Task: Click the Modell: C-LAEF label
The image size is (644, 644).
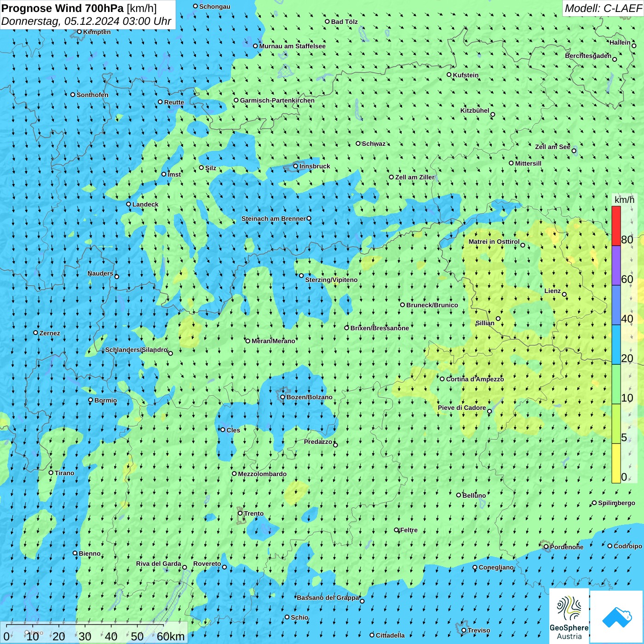Action: pos(603,8)
